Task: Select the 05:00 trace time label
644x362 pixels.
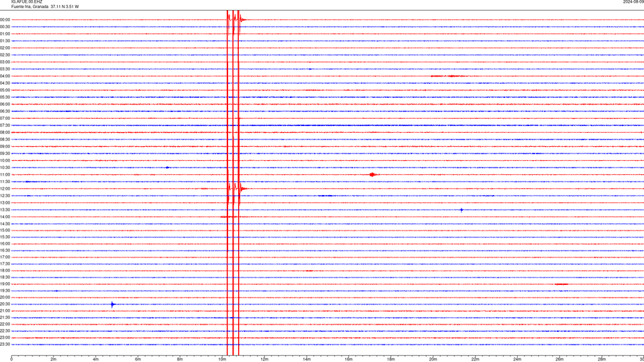Action: point(5,90)
